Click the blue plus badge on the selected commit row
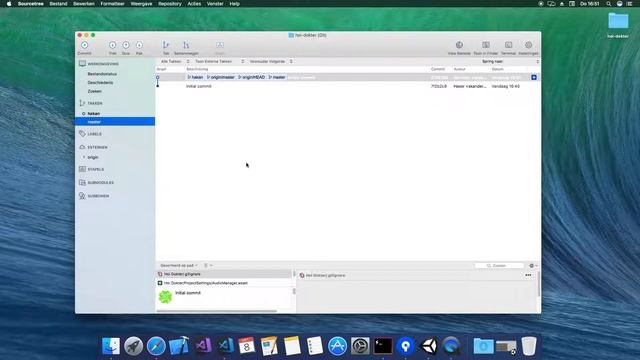The height and width of the screenshot is (360, 640). tap(534, 77)
